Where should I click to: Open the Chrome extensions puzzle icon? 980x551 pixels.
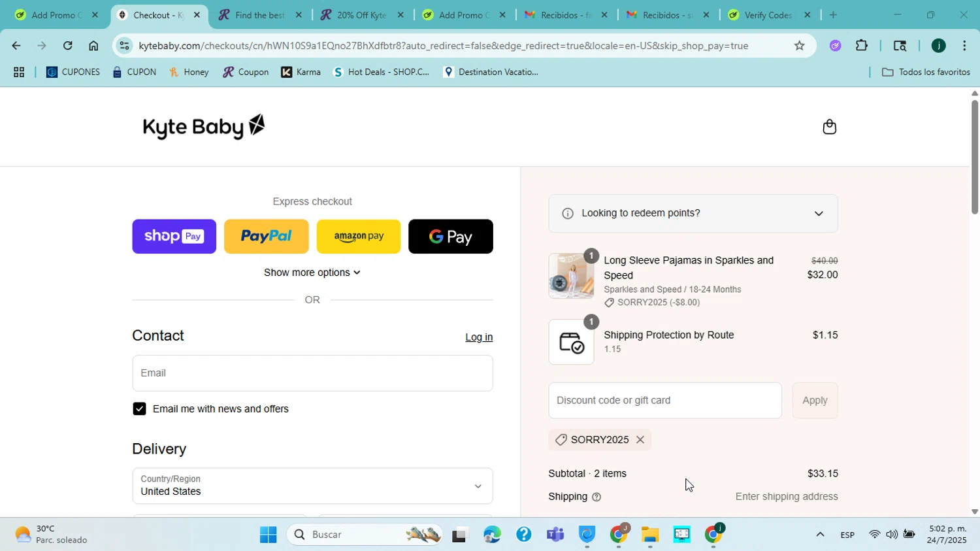coord(862,46)
